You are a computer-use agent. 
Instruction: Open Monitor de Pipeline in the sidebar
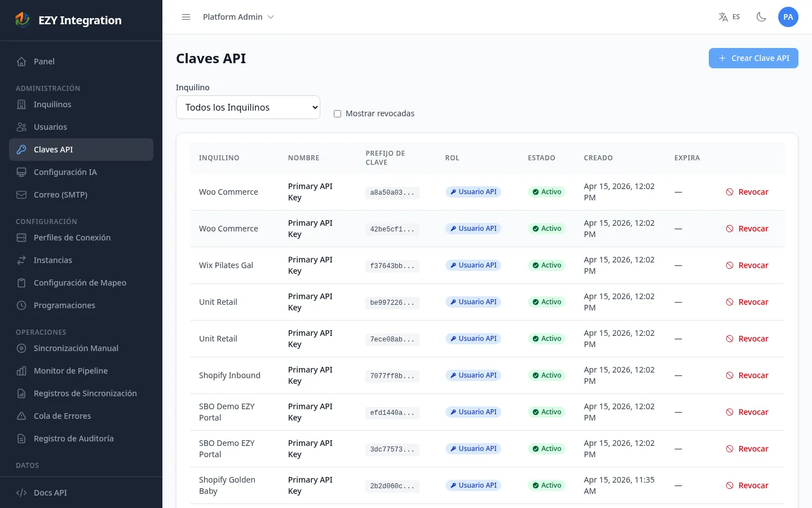(x=81, y=371)
